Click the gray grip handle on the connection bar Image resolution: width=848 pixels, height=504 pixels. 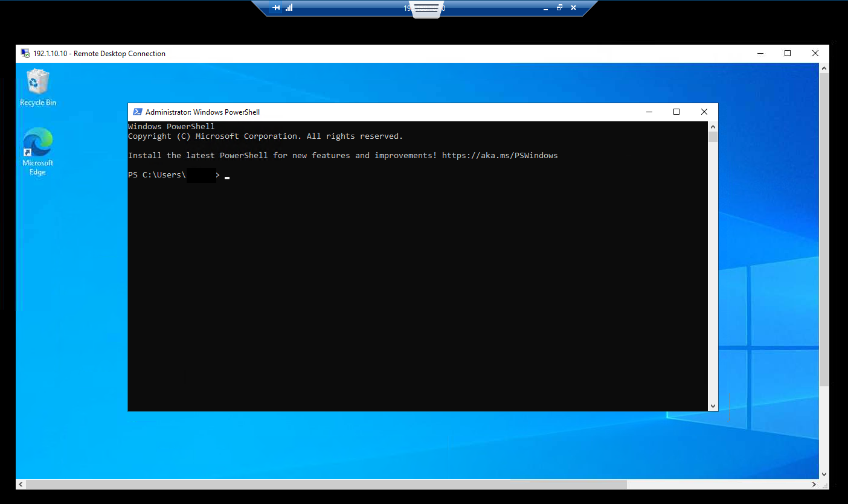[x=426, y=8]
